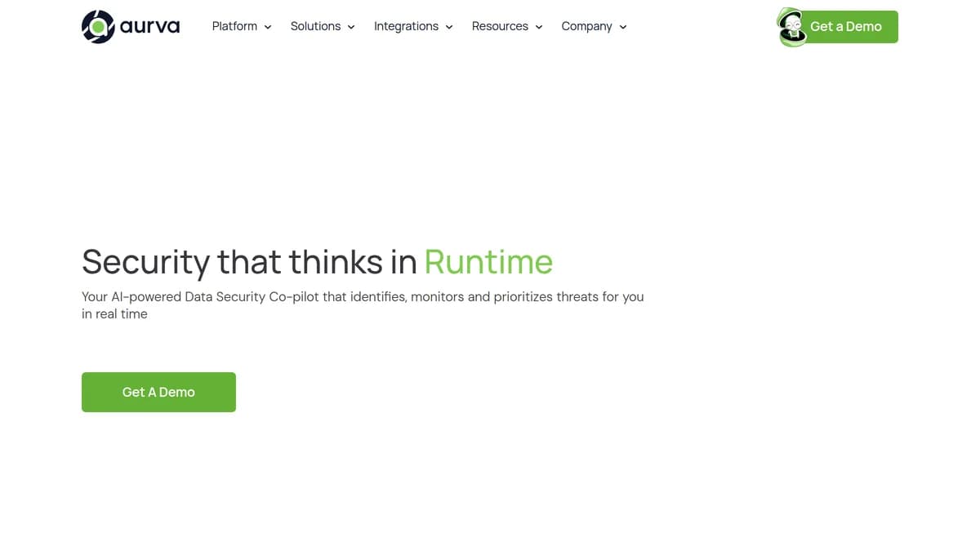
Task: Click the arrow icon next to Company
Action: pyautogui.click(x=622, y=27)
